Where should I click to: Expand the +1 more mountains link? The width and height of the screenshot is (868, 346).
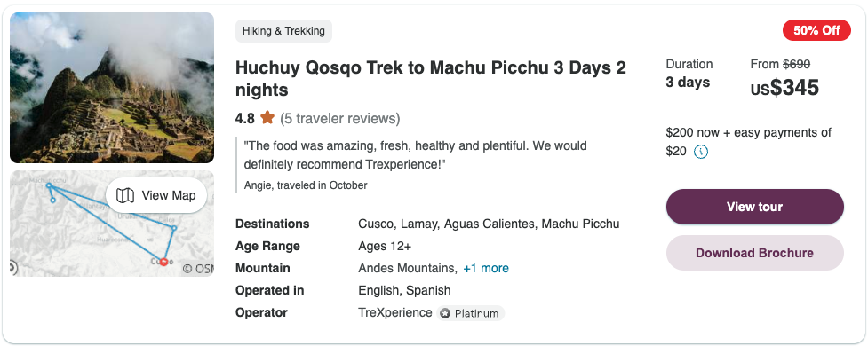[x=486, y=268]
